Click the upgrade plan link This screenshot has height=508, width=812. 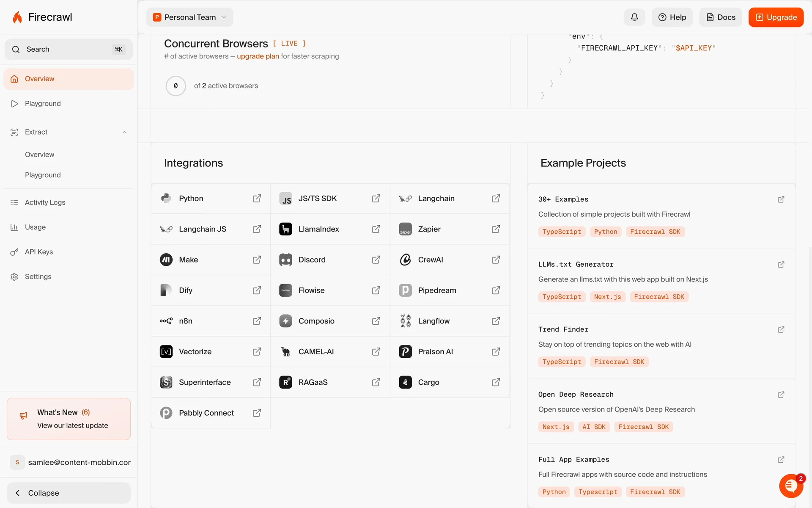258,56
